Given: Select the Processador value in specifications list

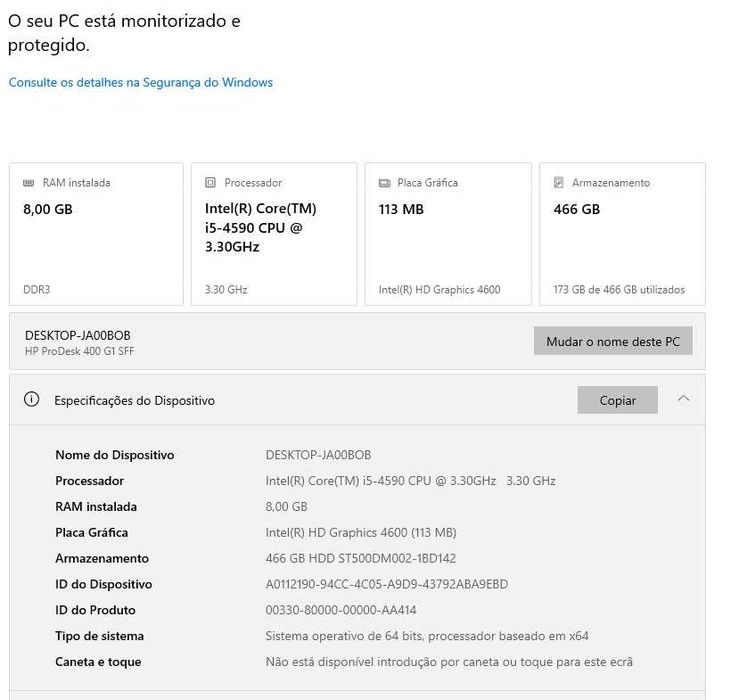Looking at the screenshot, I should [410, 481].
